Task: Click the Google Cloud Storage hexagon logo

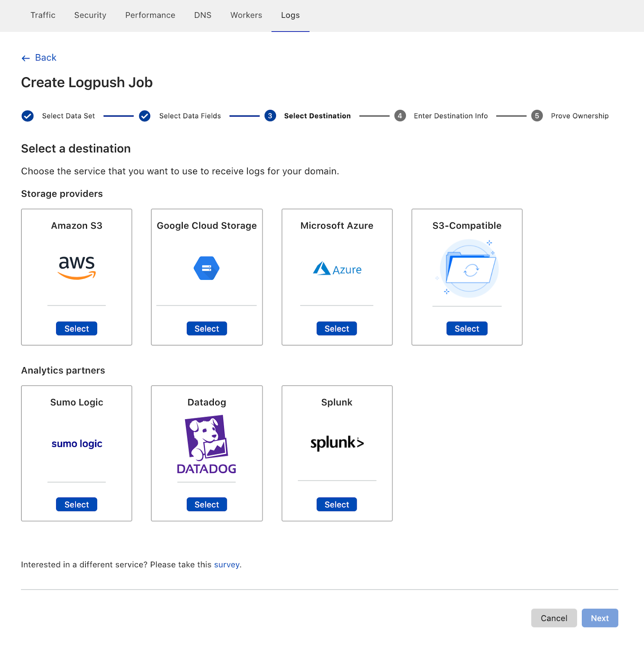Action: [207, 268]
